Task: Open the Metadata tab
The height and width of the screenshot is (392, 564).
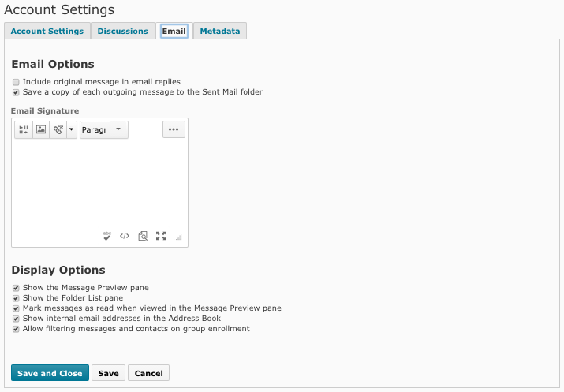Action: tap(220, 32)
